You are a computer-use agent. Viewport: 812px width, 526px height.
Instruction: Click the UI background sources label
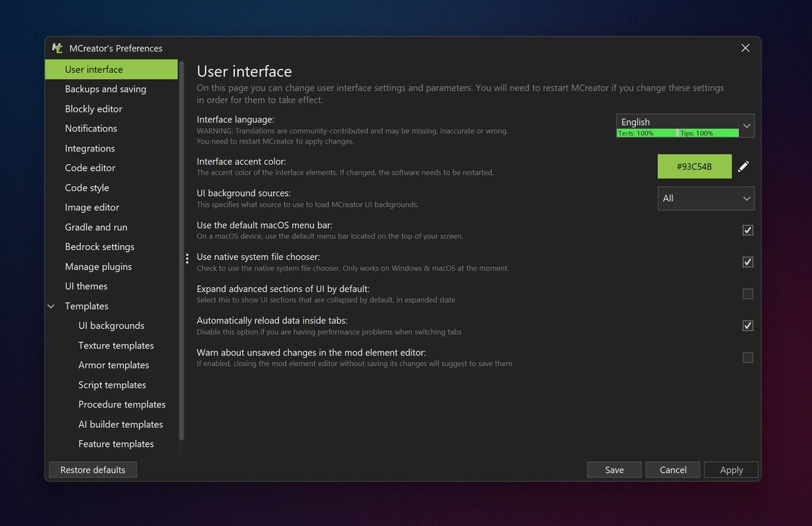(244, 194)
